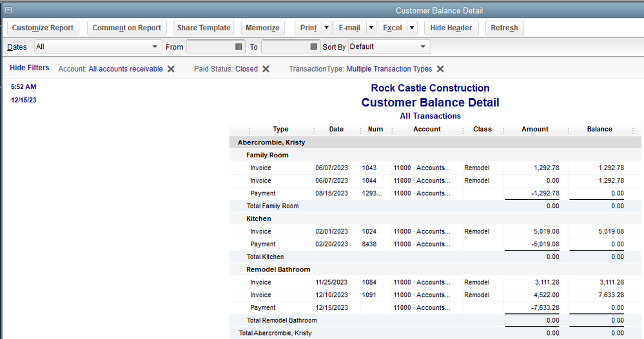Click the All Transactions subtitle
644x339 pixels.
[431, 116]
